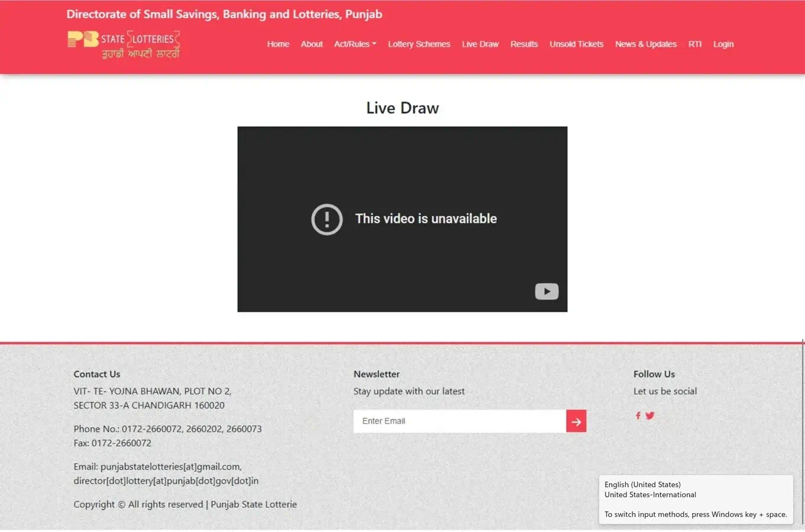Click the English input method tooltip
Image resolution: width=805 pixels, height=532 pixels.
pyautogui.click(x=696, y=499)
